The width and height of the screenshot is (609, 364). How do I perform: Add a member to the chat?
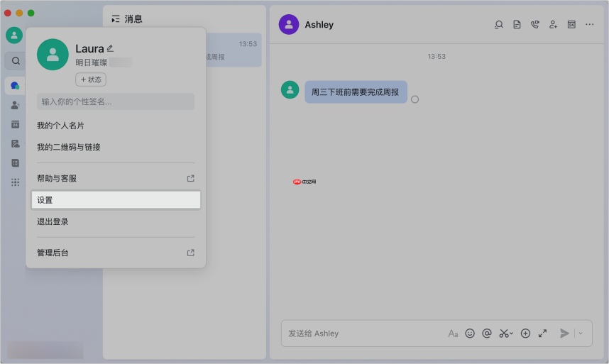point(553,25)
